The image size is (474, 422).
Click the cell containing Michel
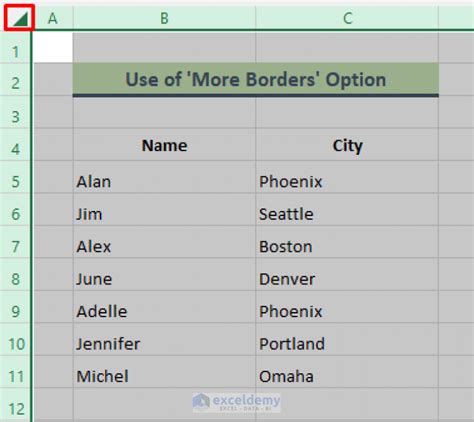pos(164,372)
